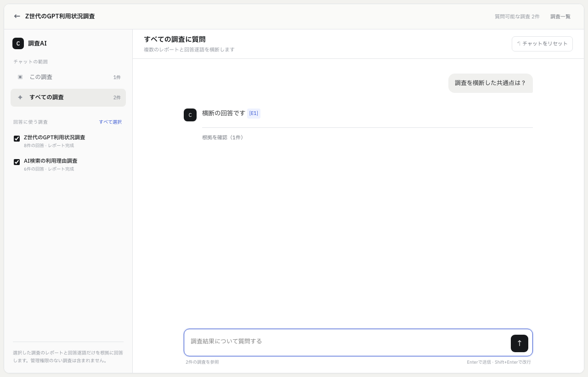Click the back arrow beside the survey title
Image resolution: width=588 pixels, height=377 pixels.
(17, 16)
